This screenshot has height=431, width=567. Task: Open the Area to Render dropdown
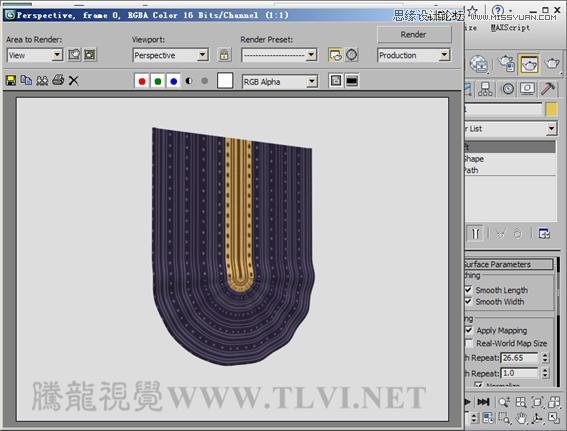pyautogui.click(x=35, y=55)
